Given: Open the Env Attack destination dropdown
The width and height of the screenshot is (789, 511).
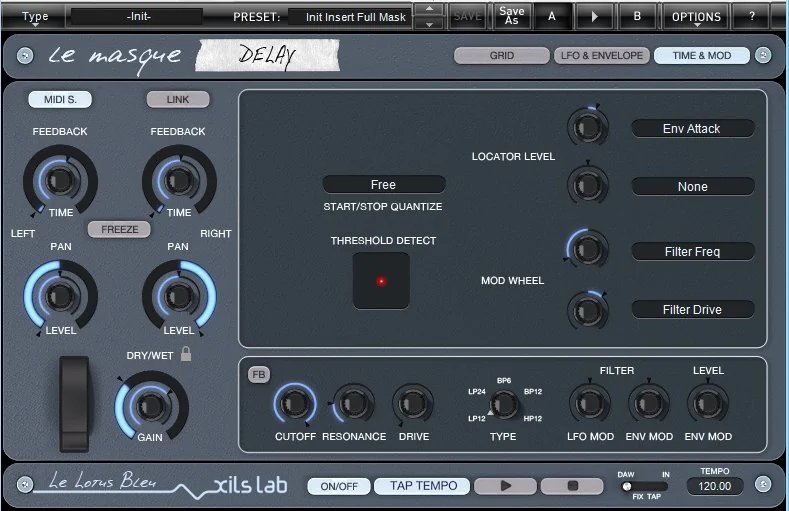Looking at the screenshot, I should (692, 129).
